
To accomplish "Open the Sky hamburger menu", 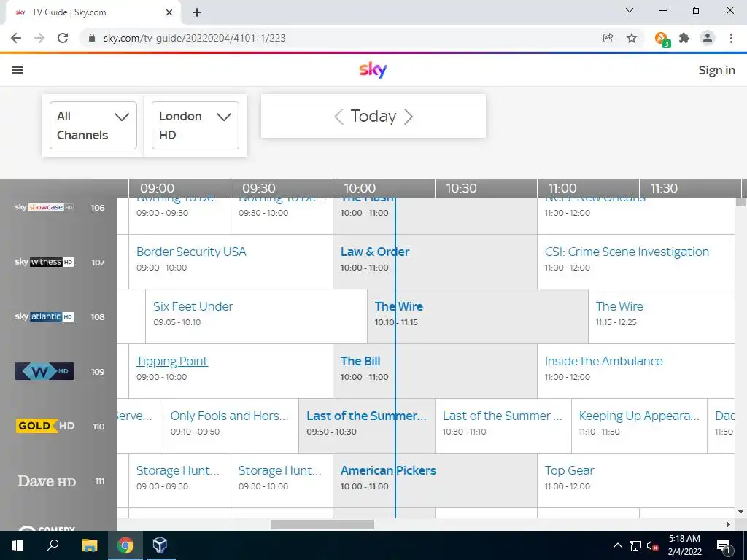I will click(18, 70).
